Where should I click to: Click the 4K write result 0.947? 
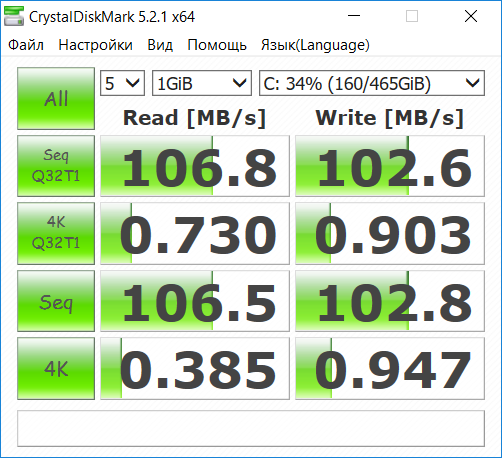click(390, 368)
